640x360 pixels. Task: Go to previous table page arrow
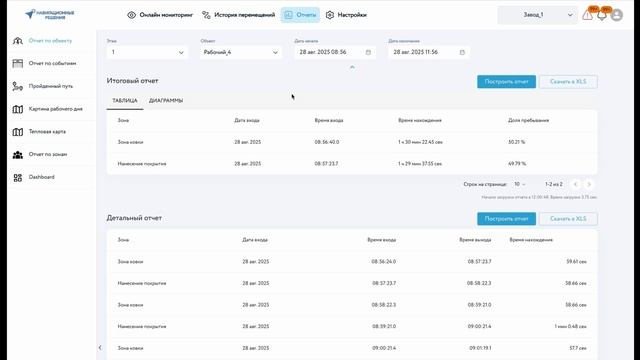coord(576,184)
